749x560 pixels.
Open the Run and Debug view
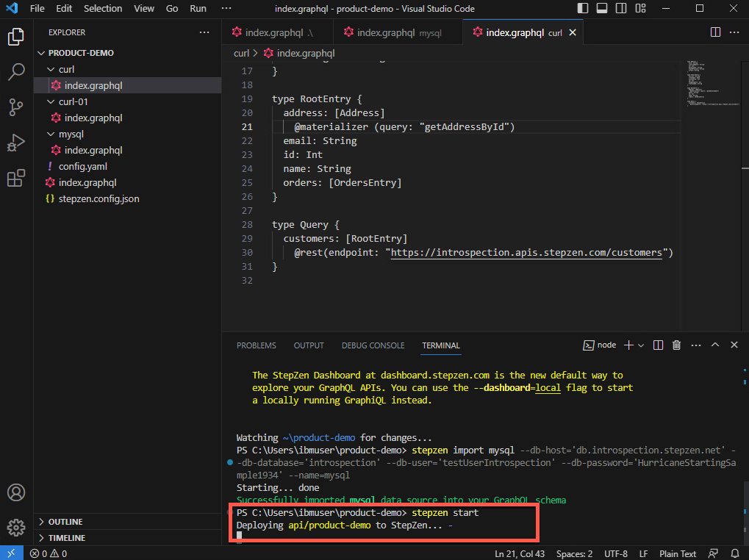16,143
